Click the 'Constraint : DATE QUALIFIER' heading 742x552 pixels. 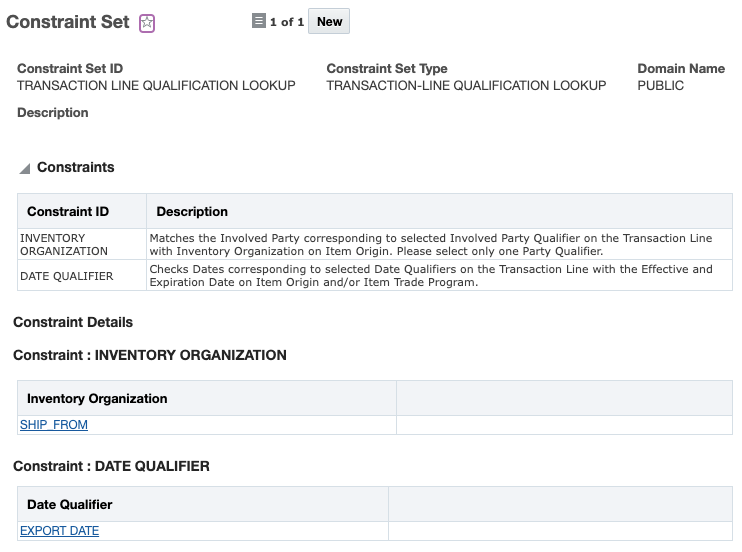111,466
